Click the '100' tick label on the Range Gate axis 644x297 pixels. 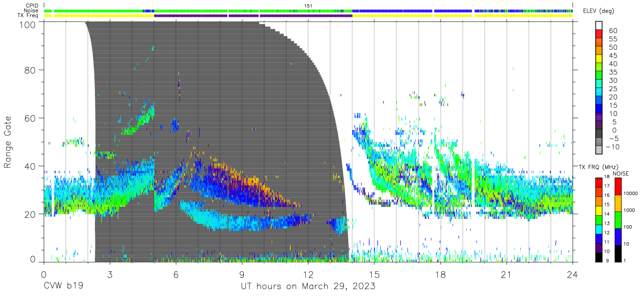pyautogui.click(x=27, y=25)
